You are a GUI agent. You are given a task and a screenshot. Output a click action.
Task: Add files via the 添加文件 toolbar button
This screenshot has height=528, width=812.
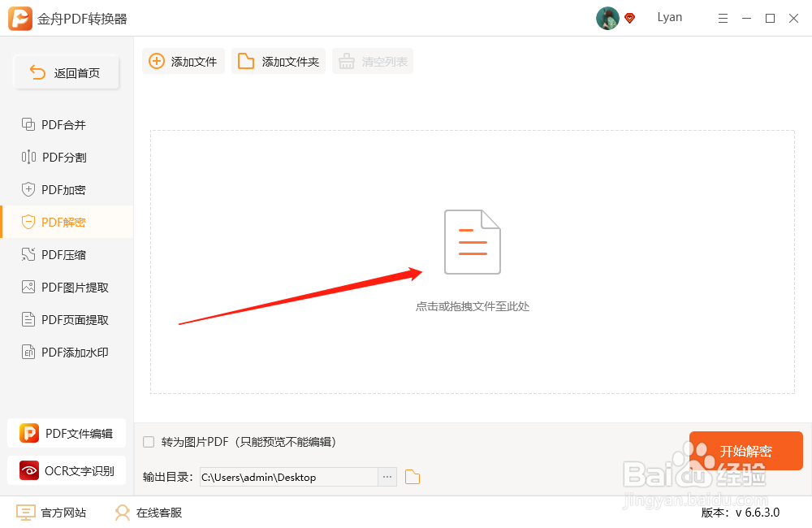(183, 60)
